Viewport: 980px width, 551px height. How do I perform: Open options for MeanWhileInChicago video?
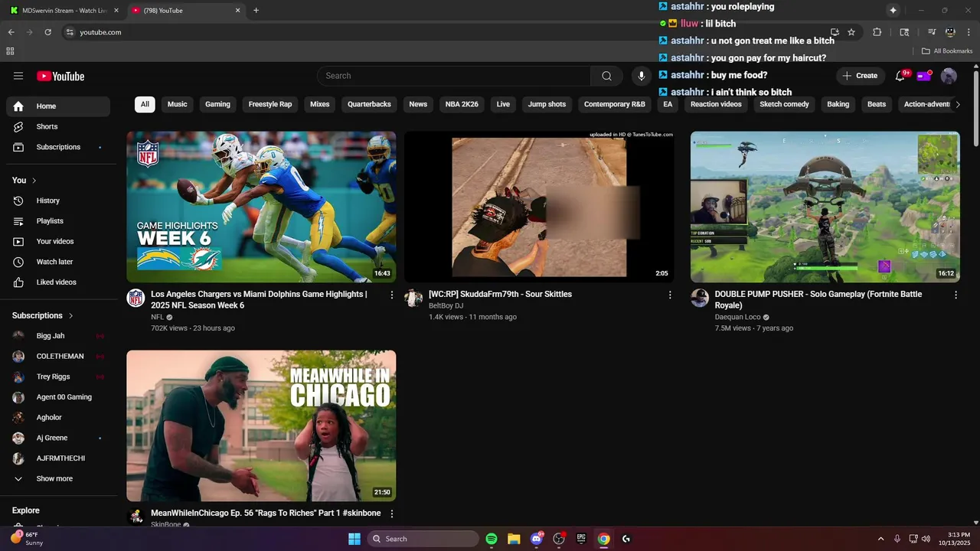(x=392, y=514)
